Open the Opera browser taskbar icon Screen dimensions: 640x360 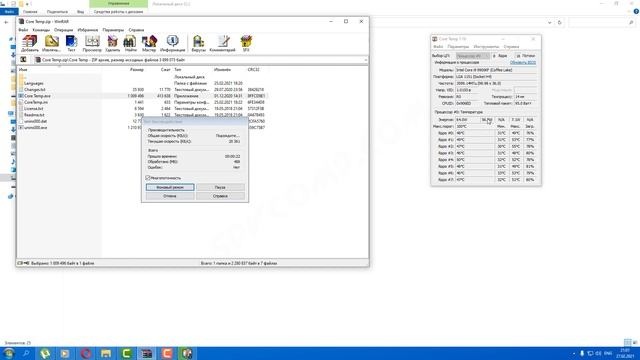pyautogui.click(x=86, y=353)
